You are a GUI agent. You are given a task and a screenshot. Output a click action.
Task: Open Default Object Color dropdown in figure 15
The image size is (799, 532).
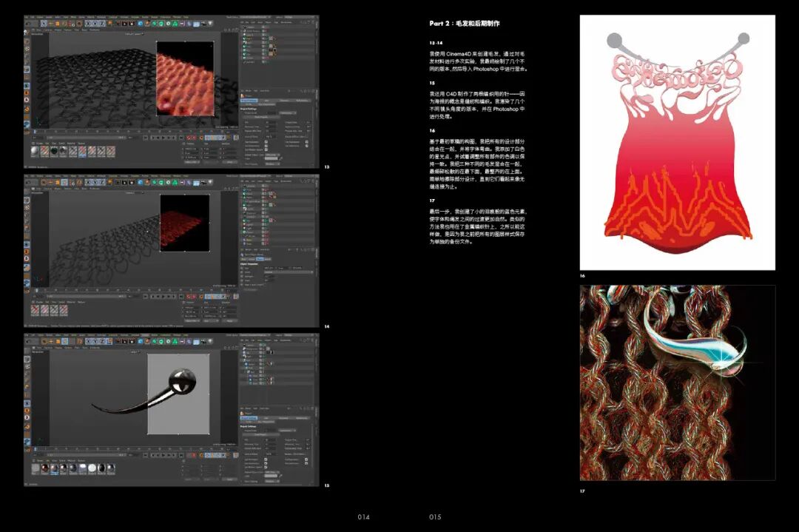tap(272, 472)
